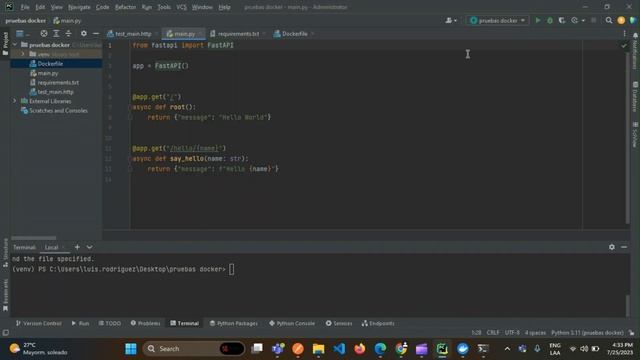Select Scratches and Consoles in project tree

(58, 111)
